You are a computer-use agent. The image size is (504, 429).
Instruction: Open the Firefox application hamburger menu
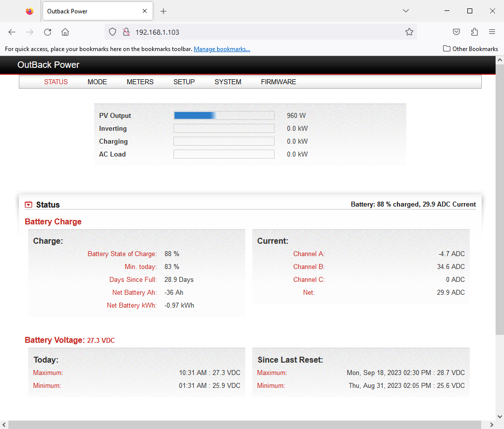tap(492, 32)
